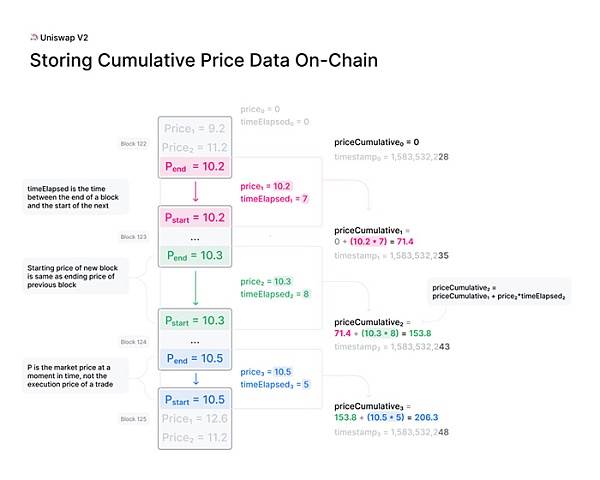The width and height of the screenshot is (600, 480).
Task: Click the timeElapsed definition note
Action: coord(76,197)
